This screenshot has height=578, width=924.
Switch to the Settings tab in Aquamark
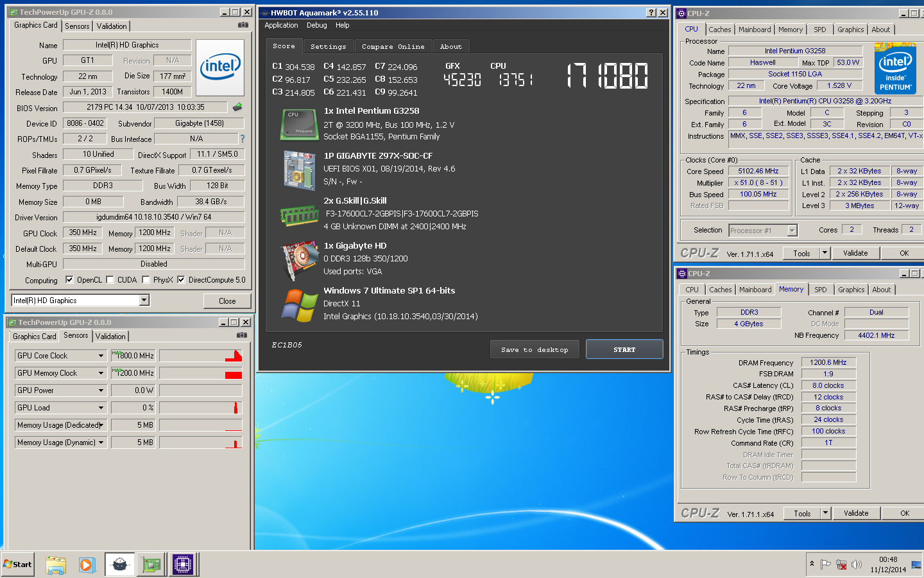(x=328, y=46)
